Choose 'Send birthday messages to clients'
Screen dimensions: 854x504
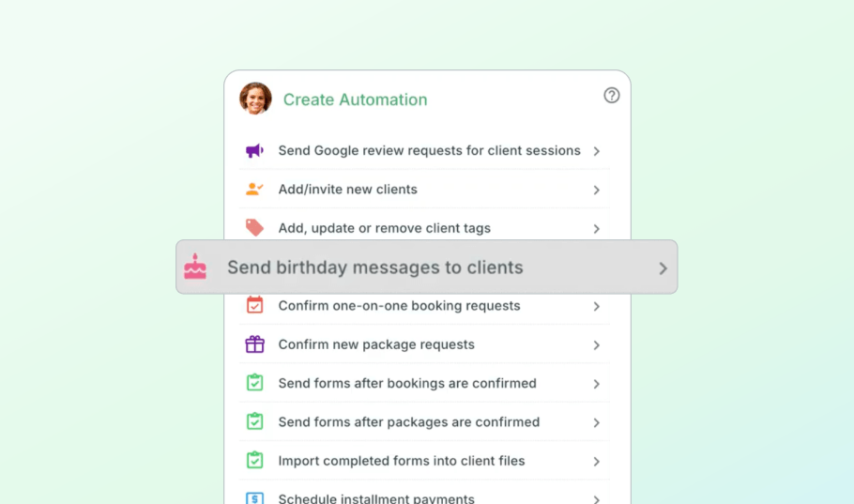click(426, 267)
